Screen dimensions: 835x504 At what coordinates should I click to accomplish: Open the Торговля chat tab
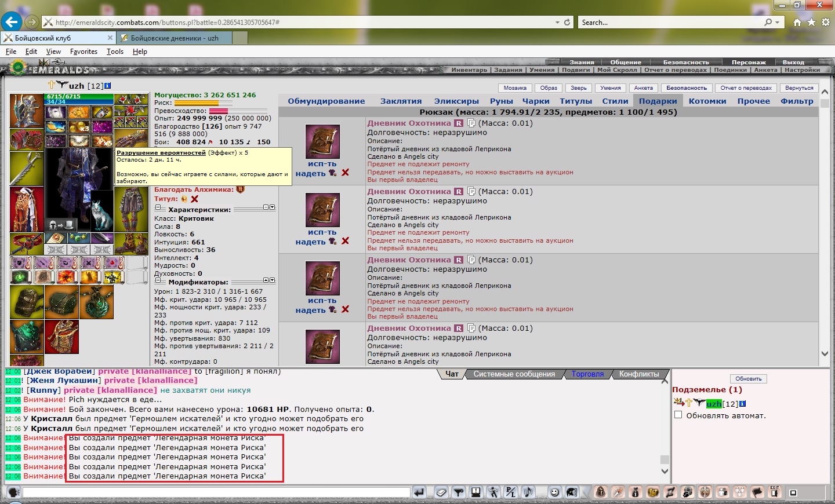click(587, 374)
